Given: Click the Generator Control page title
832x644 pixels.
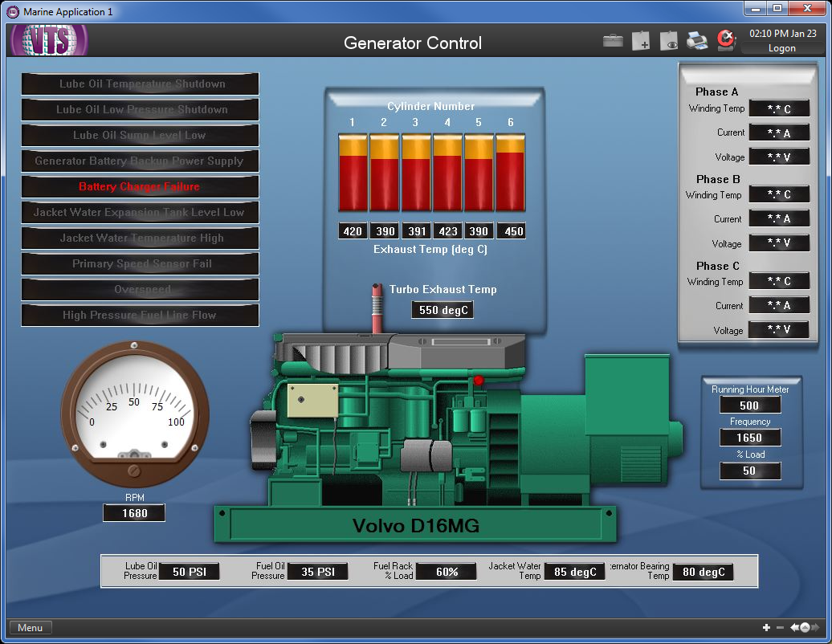Looking at the screenshot, I should coord(413,43).
